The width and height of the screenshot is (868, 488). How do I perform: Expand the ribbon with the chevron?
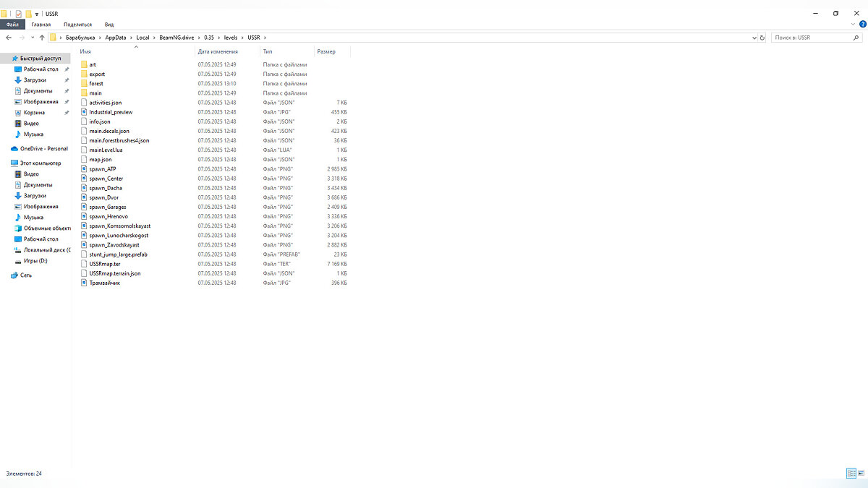(854, 24)
